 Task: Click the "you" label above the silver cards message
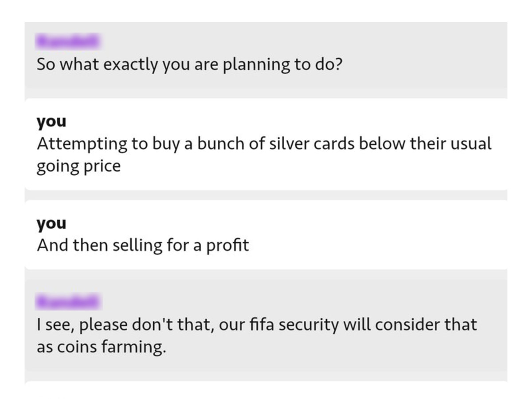51,121
